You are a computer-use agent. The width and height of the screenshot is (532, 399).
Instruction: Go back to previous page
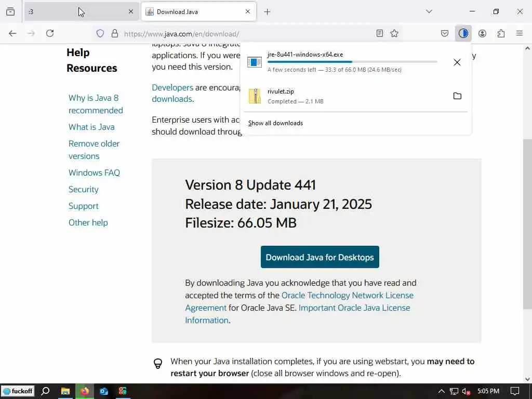12,33
